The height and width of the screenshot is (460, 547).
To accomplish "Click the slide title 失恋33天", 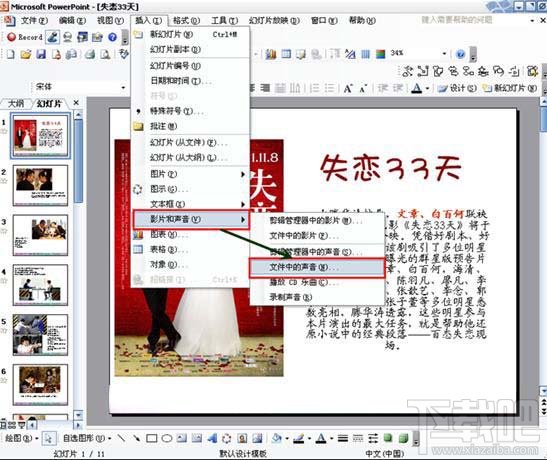I will coord(390,168).
